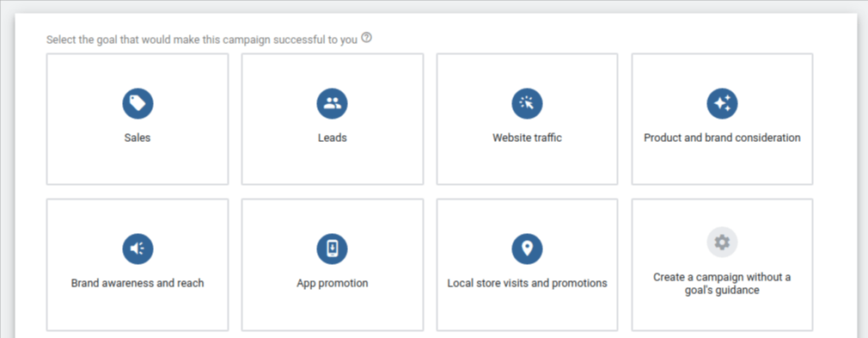This screenshot has width=868, height=338.
Task: Pick Product and brand consideration label
Action: [722, 138]
